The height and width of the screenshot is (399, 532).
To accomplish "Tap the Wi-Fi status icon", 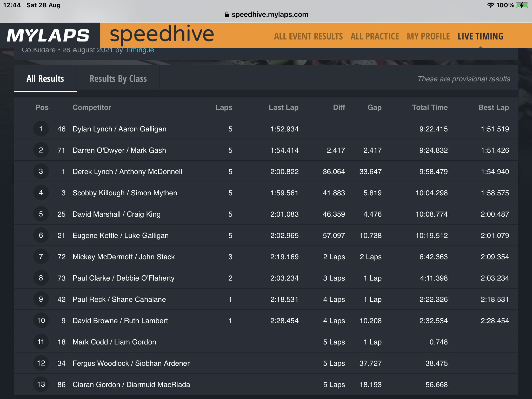I will [x=490, y=5].
